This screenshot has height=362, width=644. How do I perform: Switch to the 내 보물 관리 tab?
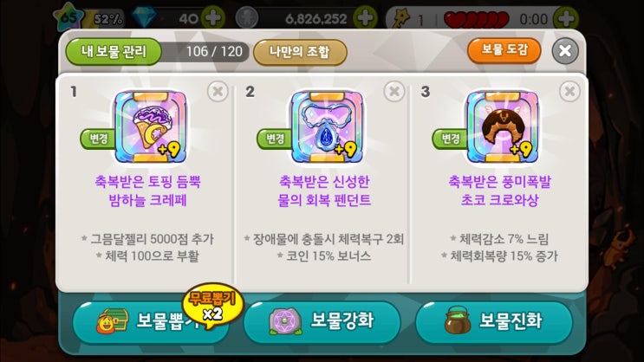[x=114, y=52]
